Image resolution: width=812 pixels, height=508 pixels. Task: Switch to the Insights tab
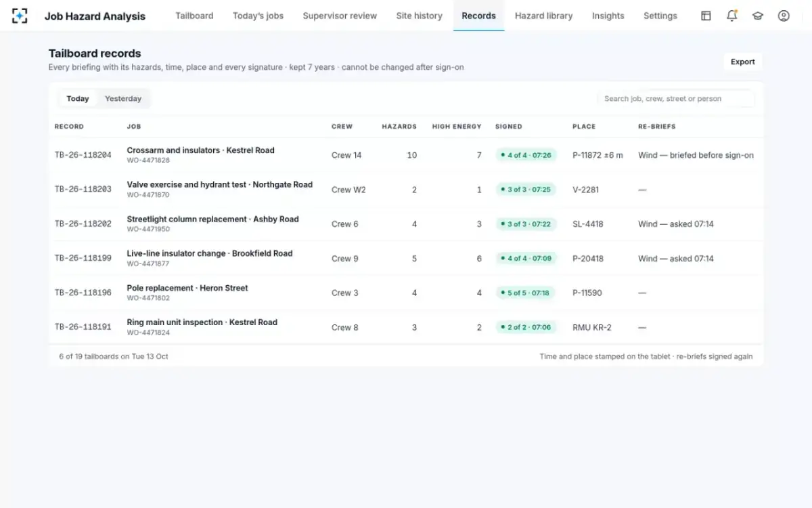click(x=608, y=16)
